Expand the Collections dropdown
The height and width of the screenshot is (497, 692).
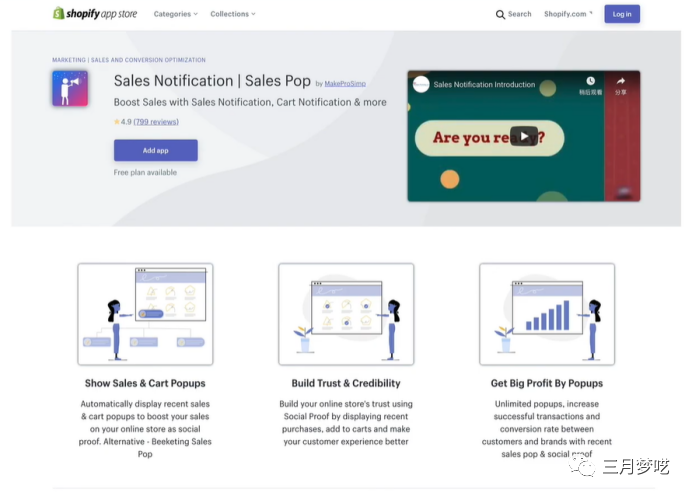coord(233,14)
